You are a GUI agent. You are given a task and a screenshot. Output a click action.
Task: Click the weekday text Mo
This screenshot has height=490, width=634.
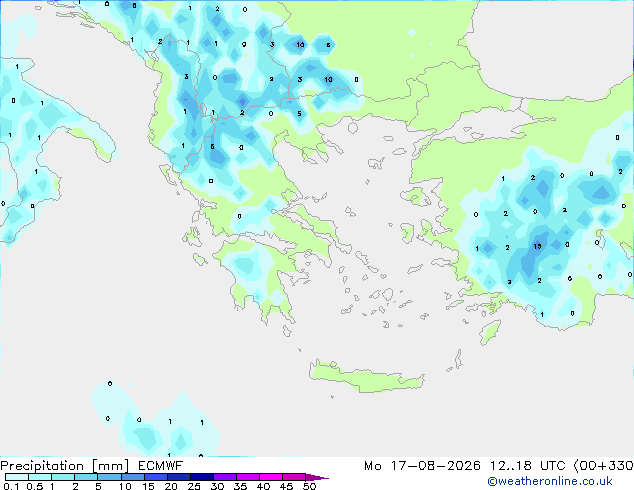[373, 466]
